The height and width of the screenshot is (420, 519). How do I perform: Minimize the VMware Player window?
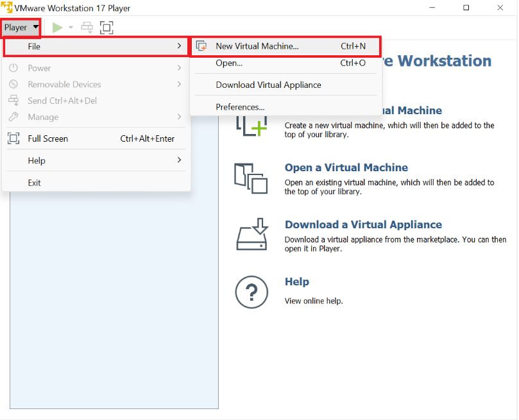(x=432, y=8)
